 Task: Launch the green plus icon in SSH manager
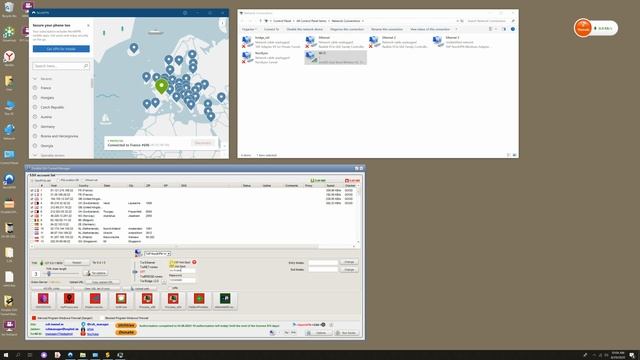(x=199, y=299)
